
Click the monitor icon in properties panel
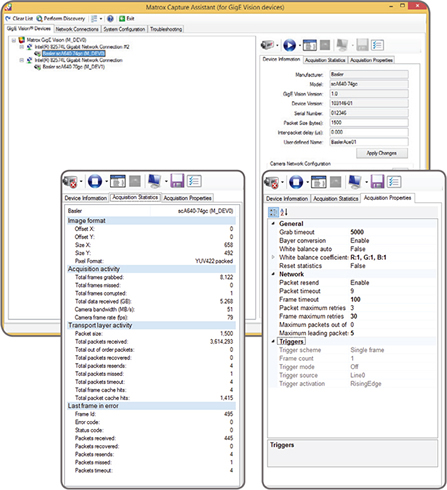355,182
